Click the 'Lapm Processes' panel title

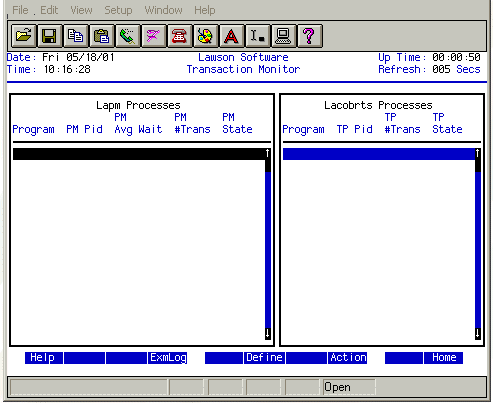(138, 105)
